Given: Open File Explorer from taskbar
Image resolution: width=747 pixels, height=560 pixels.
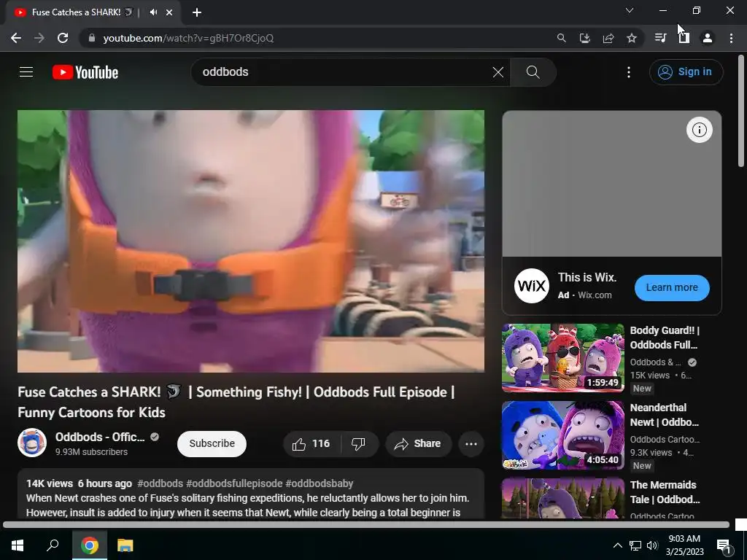Looking at the screenshot, I should coord(125,545).
